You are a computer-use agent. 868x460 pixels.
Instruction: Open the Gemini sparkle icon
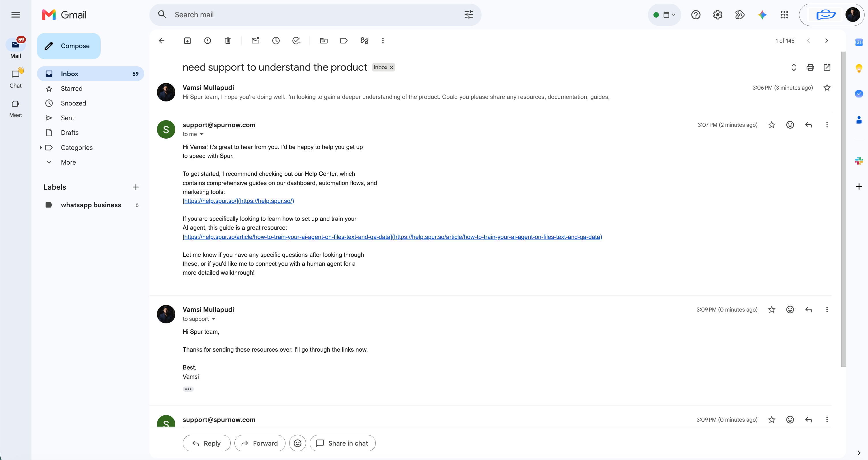pos(762,15)
